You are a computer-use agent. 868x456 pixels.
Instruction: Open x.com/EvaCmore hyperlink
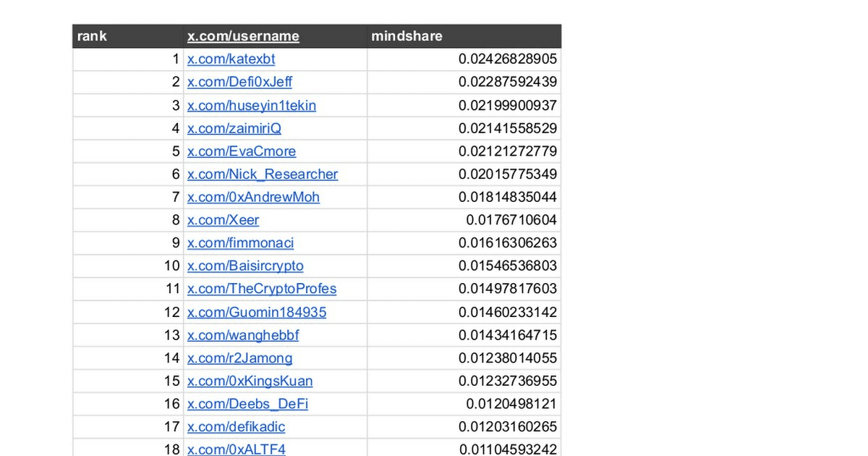[241, 151]
